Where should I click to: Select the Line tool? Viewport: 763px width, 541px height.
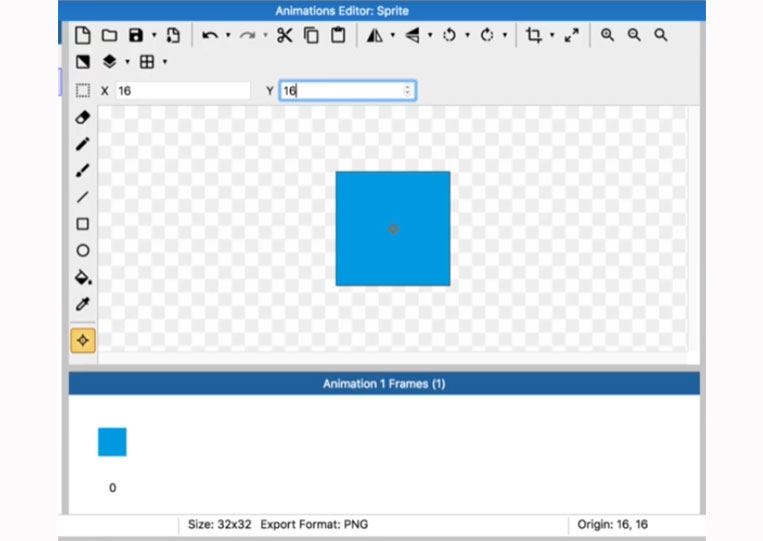pos(83,197)
